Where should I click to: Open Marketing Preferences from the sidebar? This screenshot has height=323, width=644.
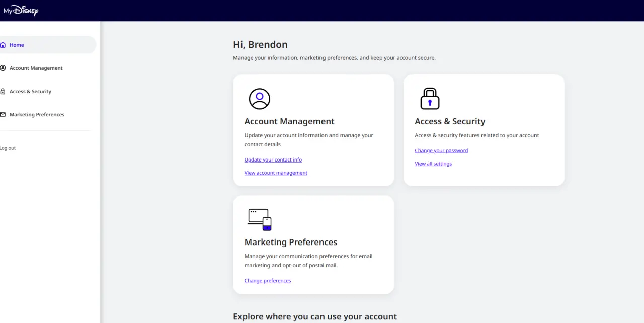(x=37, y=114)
